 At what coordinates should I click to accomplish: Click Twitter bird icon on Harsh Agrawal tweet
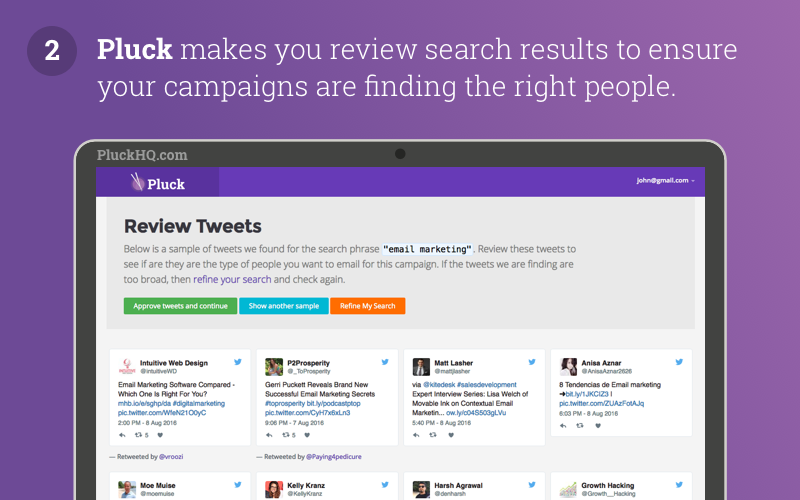532,485
